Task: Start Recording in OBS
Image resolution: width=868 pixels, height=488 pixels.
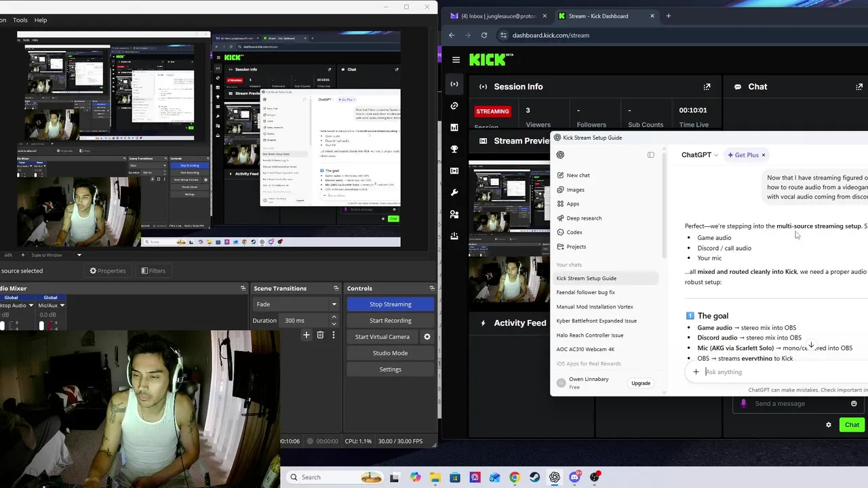Action: (x=391, y=321)
